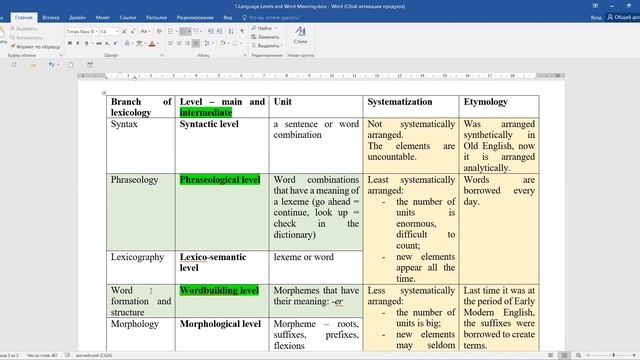Open the Ссылки (References) tab
The width and height of the screenshot is (640, 360).
(128, 18)
